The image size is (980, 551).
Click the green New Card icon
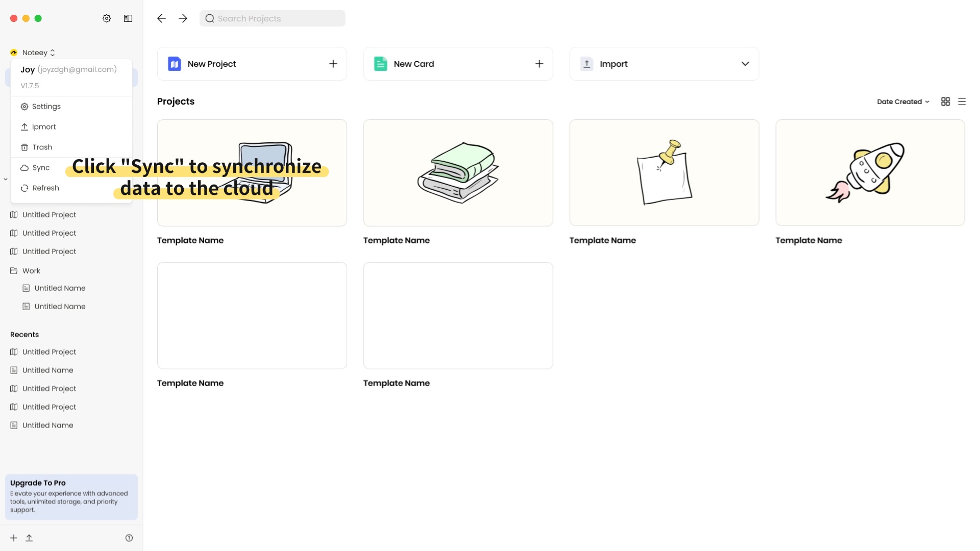(x=381, y=64)
